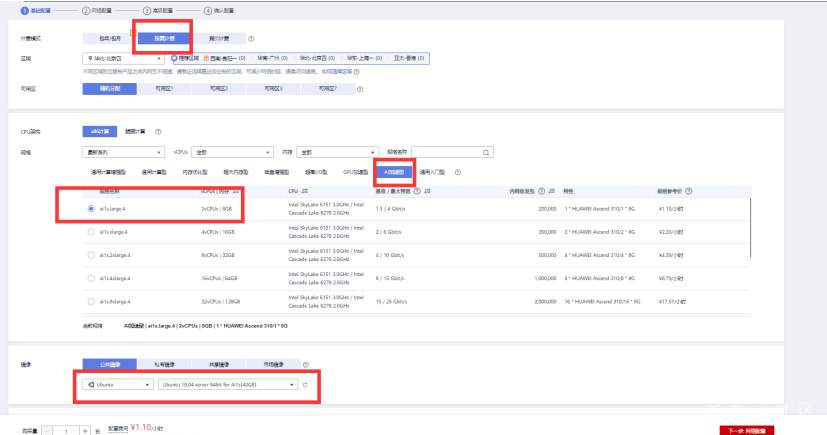Click the help icon after region selection link

(x=357, y=72)
